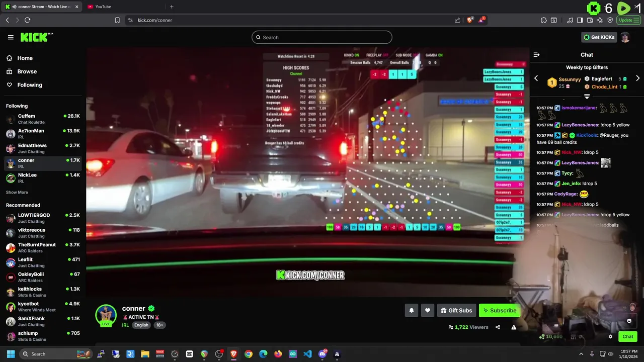Open Browse in the sidebar

[27, 71]
